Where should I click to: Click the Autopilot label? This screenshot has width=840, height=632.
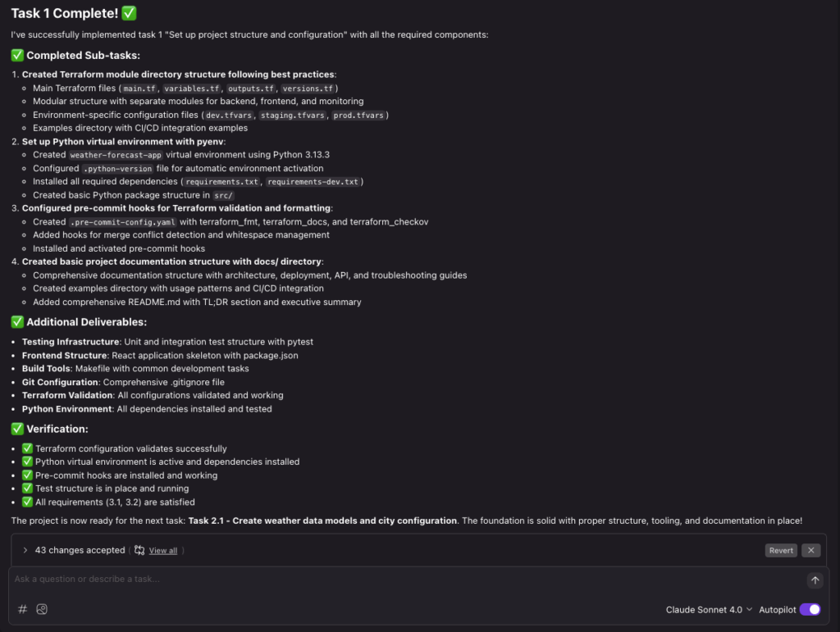coord(777,610)
